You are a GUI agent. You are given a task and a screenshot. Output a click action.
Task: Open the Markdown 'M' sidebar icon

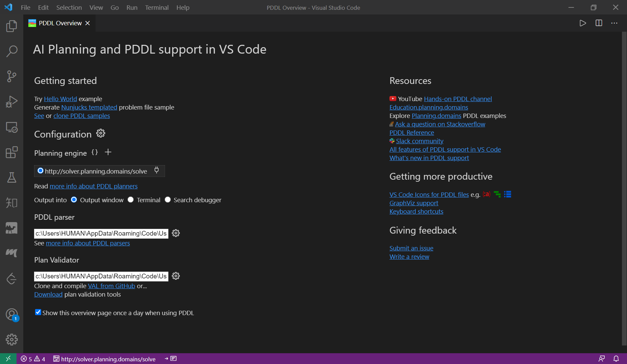pos(11,253)
